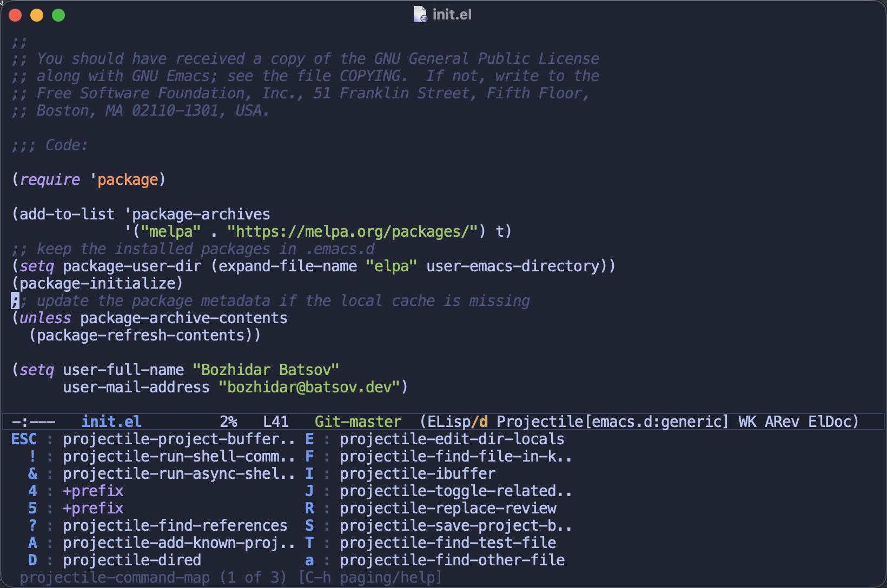Screen dimensions: 887x588
Task: Select projectile-dired in which-key list
Action: click(132, 560)
